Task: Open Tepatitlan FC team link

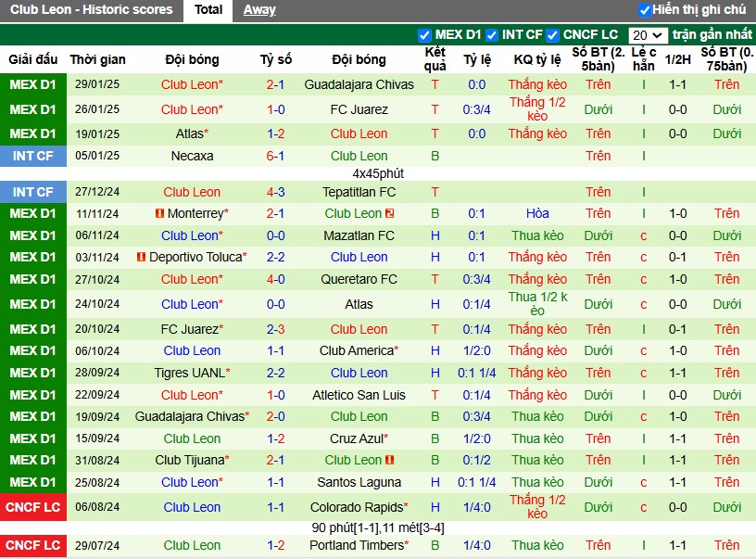Action: pyautogui.click(x=359, y=192)
